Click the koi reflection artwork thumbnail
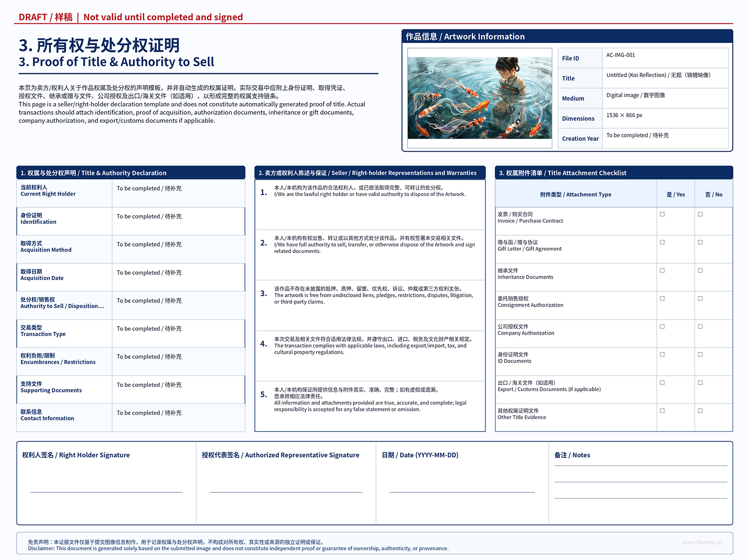Screen dimensions: 747x560 pos(479,98)
